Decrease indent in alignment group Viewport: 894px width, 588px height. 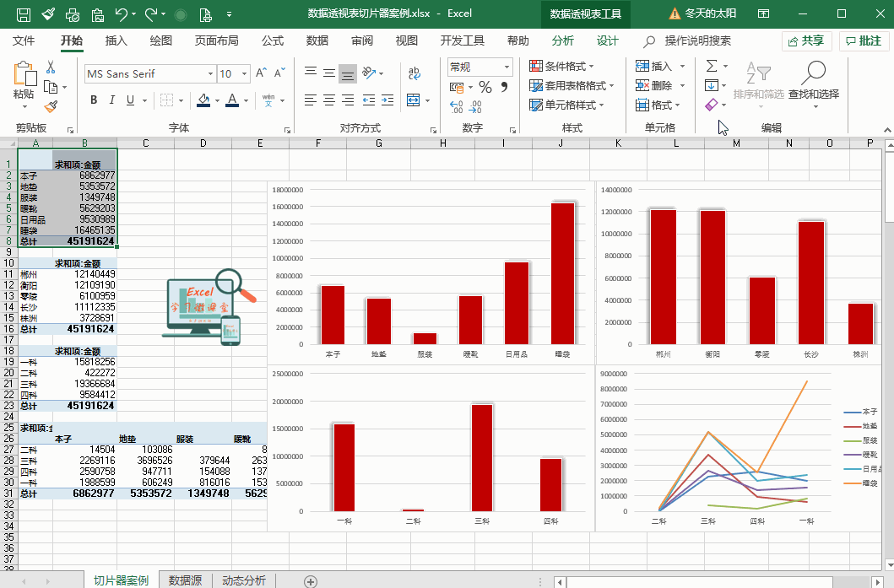click(x=369, y=100)
